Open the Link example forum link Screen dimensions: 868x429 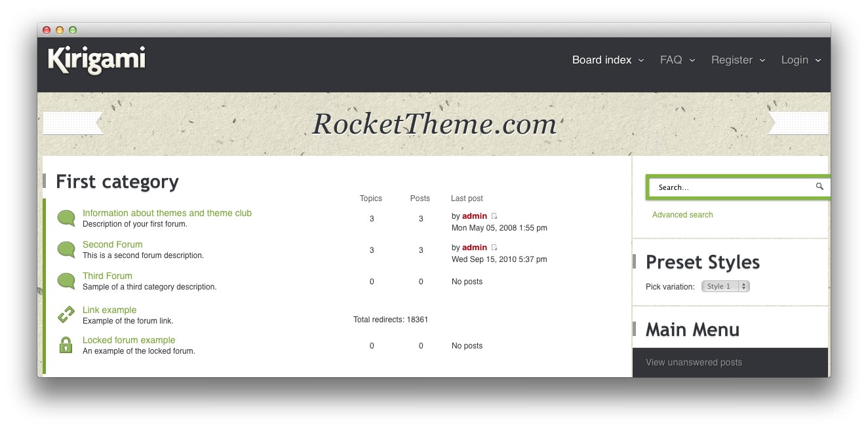pyautogui.click(x=109, y=310)
